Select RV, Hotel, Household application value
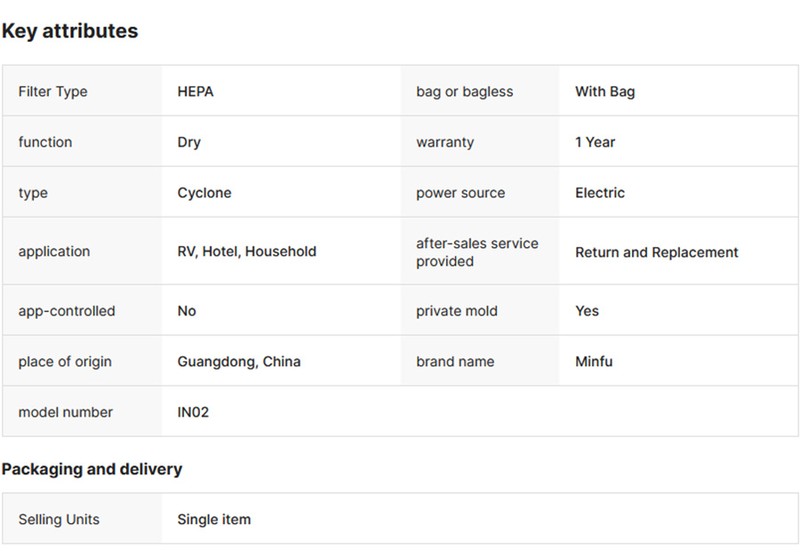Viewport: 800px width, 557px height. [x=246, y=252]
